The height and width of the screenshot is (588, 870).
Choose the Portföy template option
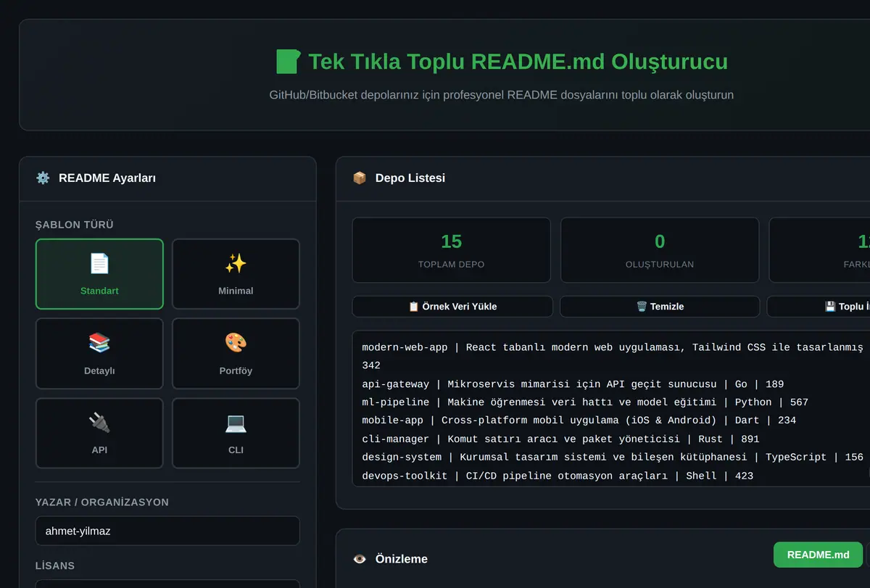click(x=236, y=354)
